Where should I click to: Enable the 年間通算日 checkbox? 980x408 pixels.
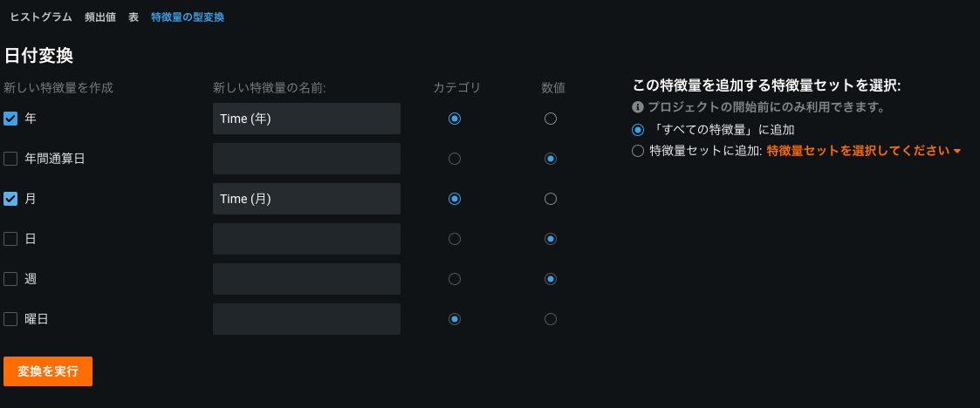pyautogui.click(x=10, y=159)
